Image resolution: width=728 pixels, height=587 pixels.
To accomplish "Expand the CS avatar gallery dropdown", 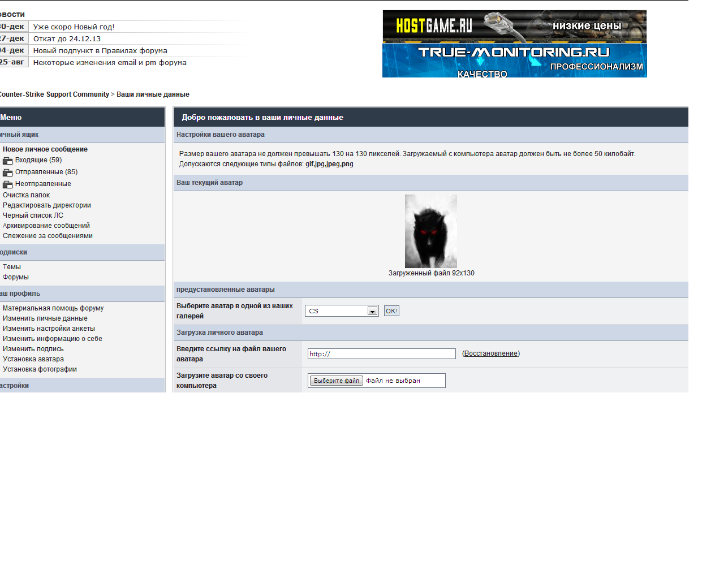I will tap(342, 311).
